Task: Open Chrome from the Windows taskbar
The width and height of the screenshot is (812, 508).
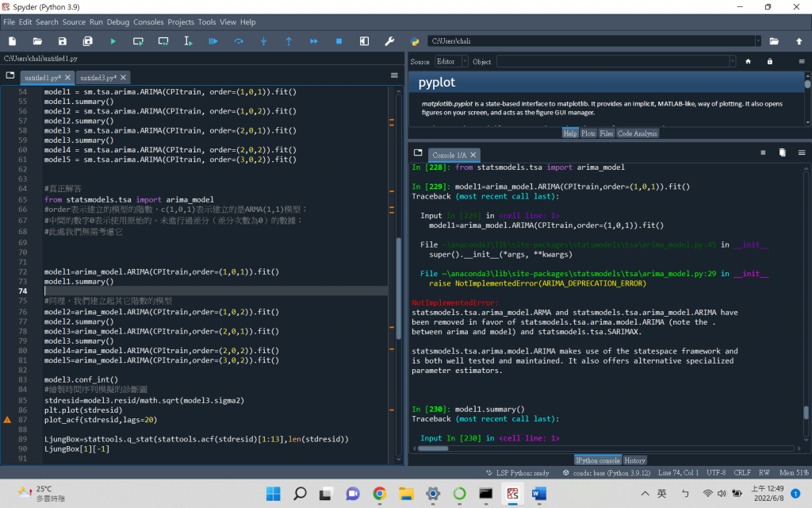Action: coord(379,494)
